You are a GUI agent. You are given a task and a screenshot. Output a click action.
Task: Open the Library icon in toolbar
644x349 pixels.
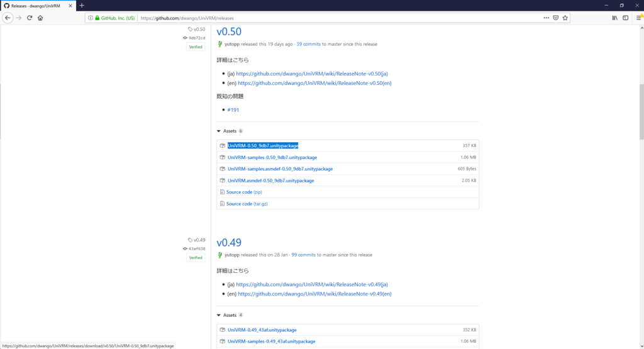pyautogui.click(x=615, y=18)
